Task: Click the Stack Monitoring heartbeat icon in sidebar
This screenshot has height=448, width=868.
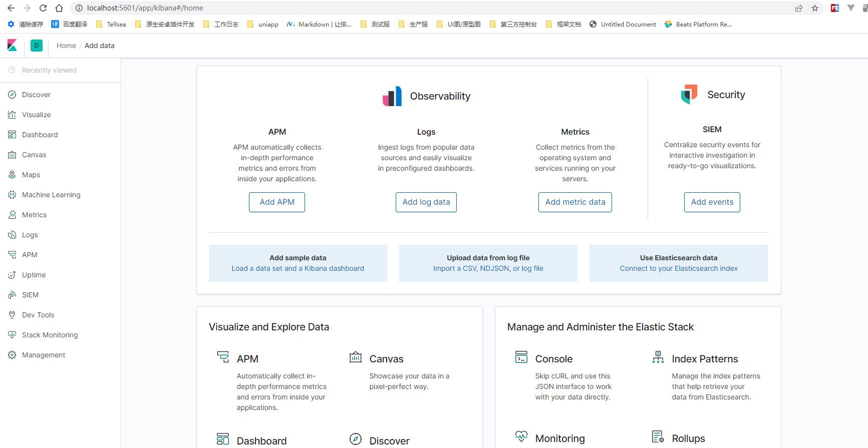Action: click(x=12, y=335)
